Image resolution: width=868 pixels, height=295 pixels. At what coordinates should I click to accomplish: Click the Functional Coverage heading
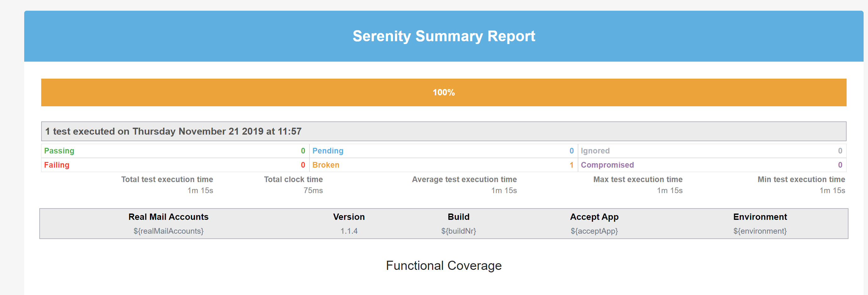pos(444,265)
